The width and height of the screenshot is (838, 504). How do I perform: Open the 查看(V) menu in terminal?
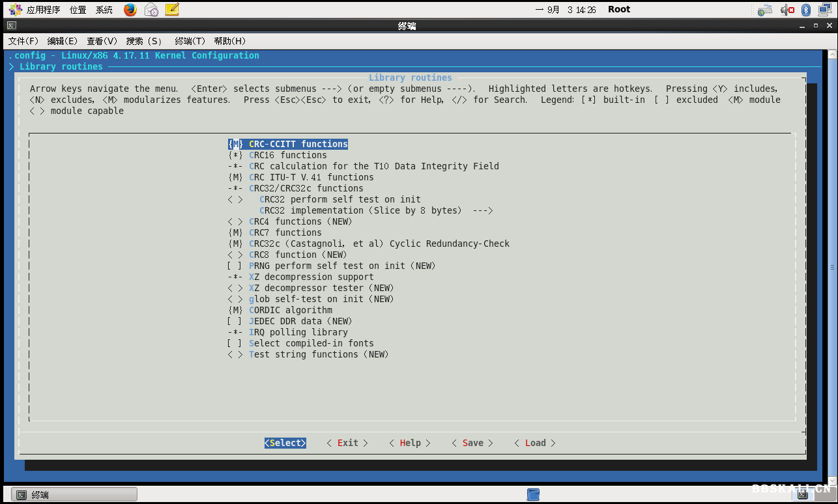click(102, 40)
